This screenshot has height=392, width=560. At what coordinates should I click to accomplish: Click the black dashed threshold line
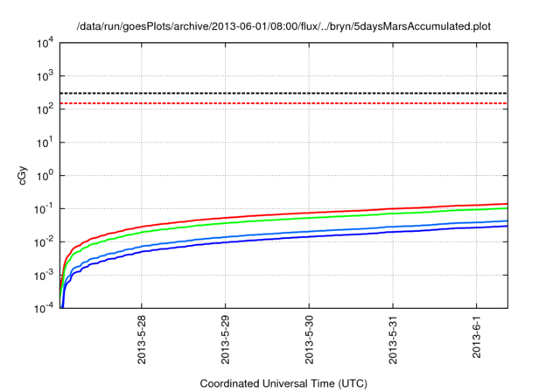click(283, 93)
